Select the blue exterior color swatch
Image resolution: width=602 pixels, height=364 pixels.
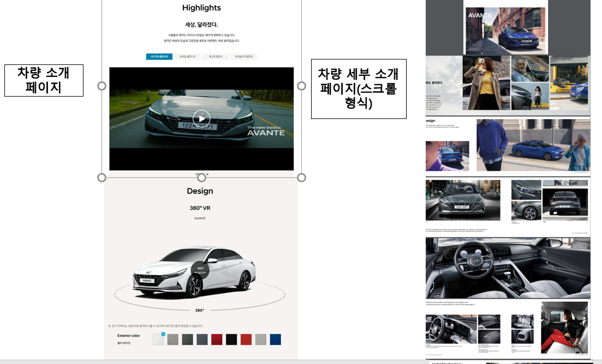(275, 339)
